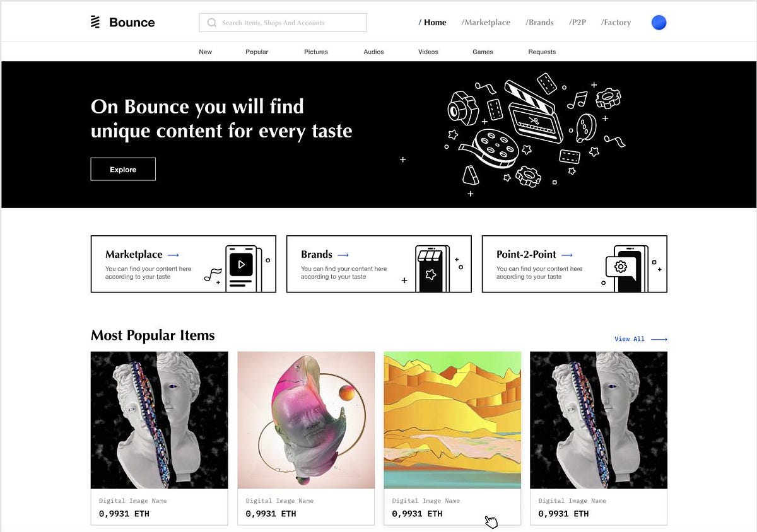
Task: Open the yellow mountain landscape thumbnail
Action: coord(452,420)
